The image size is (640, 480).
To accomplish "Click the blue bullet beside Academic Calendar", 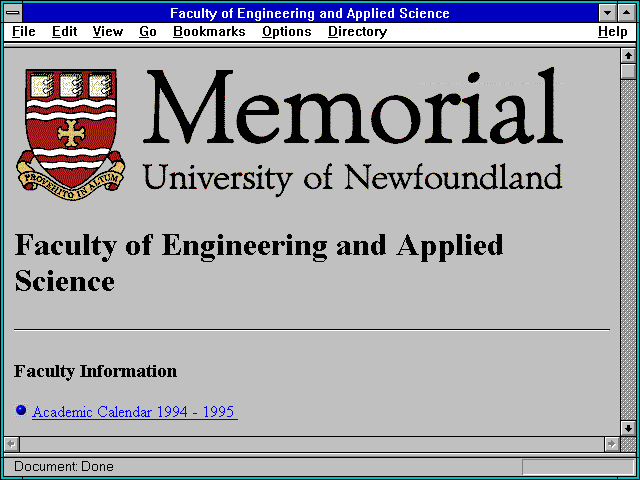I will tap(21, 410).
